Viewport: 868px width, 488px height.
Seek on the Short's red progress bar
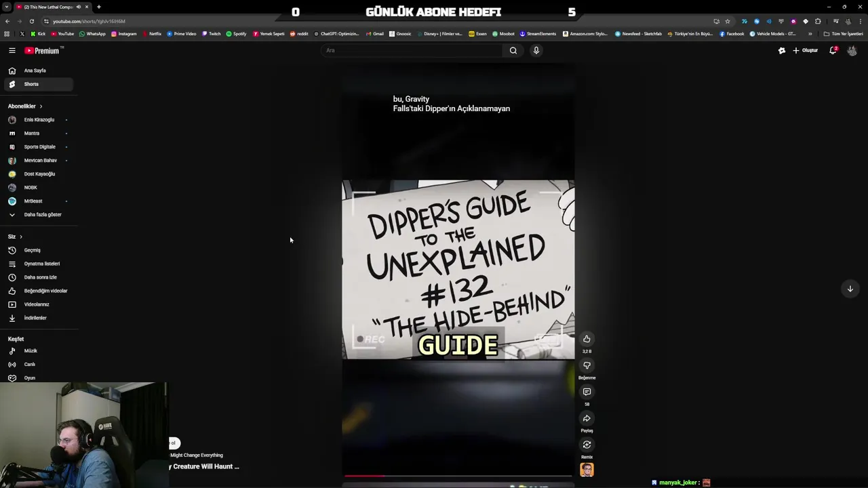point(458,476)
